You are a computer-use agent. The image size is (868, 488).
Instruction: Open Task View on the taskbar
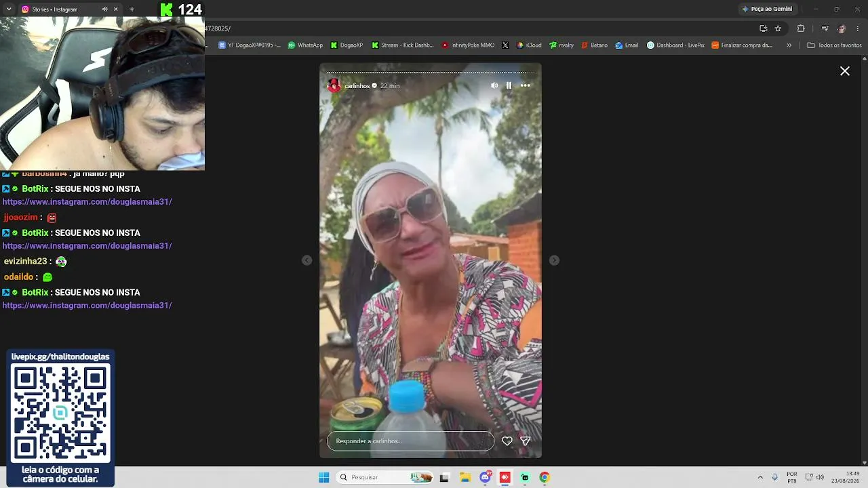[444, 478]
